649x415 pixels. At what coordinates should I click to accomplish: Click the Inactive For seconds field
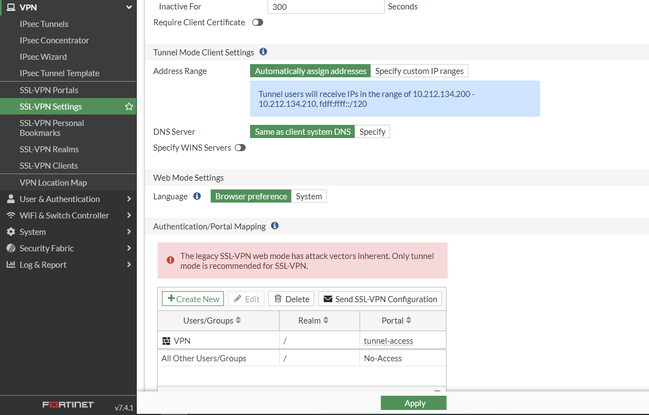click(326, 7)
